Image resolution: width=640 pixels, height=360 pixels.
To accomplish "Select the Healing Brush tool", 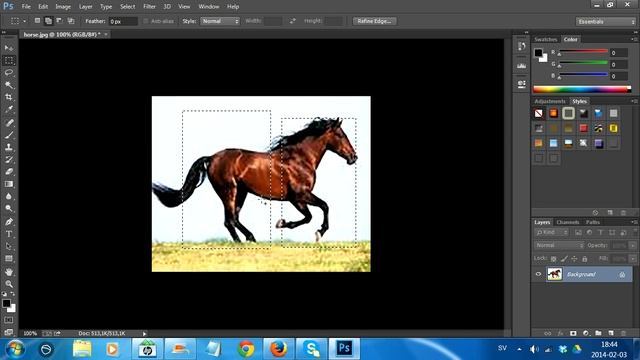I will (x=9, y=122).
